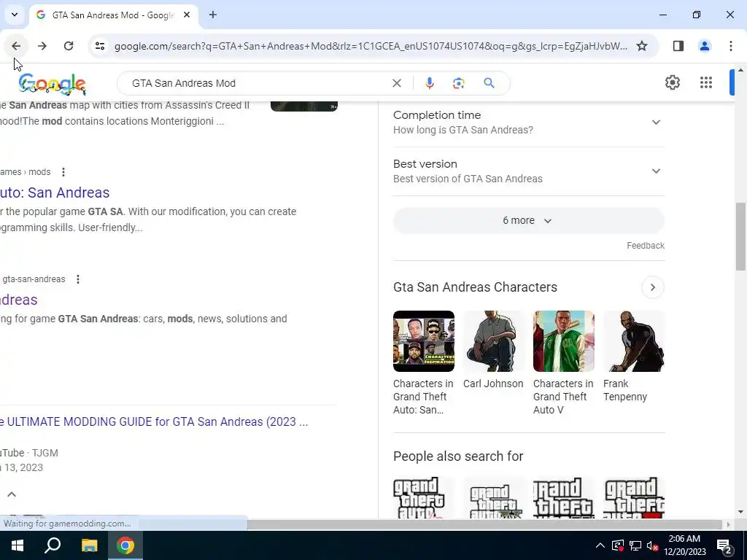Open a new tab with plus button
Viewport: 747px width, 560px height.
213,15
